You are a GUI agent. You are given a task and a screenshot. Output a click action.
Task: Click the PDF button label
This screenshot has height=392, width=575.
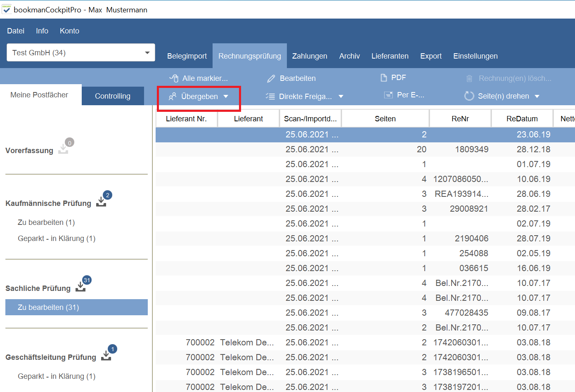tap(399, 78)
